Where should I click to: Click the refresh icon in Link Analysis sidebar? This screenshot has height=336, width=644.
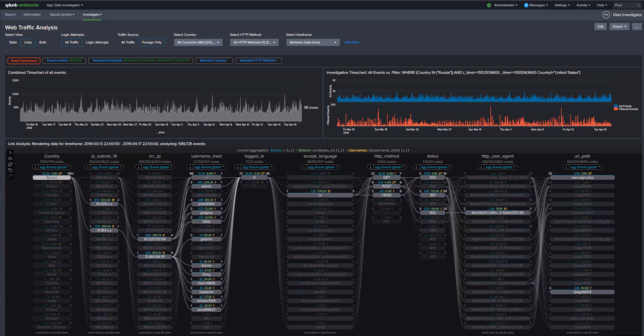[x=10, y=164]
